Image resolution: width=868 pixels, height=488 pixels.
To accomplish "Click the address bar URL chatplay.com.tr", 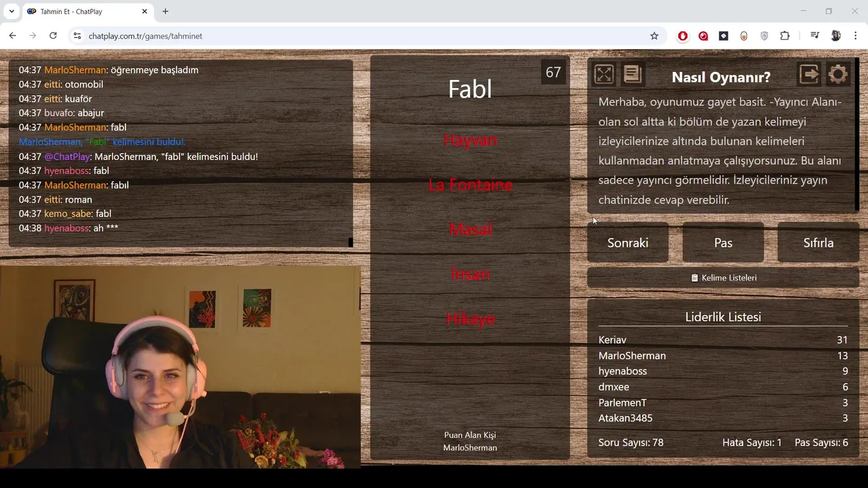I will pyautogui.click(x=145, y=36).
